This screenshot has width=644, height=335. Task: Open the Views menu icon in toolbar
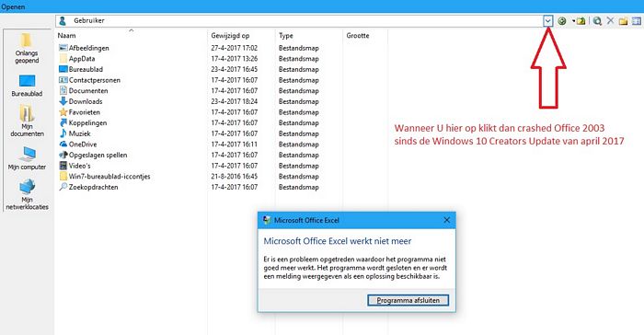637,20
